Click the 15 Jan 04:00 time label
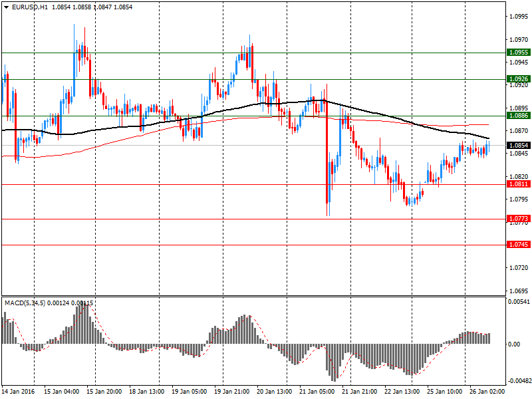 (61, 391)
